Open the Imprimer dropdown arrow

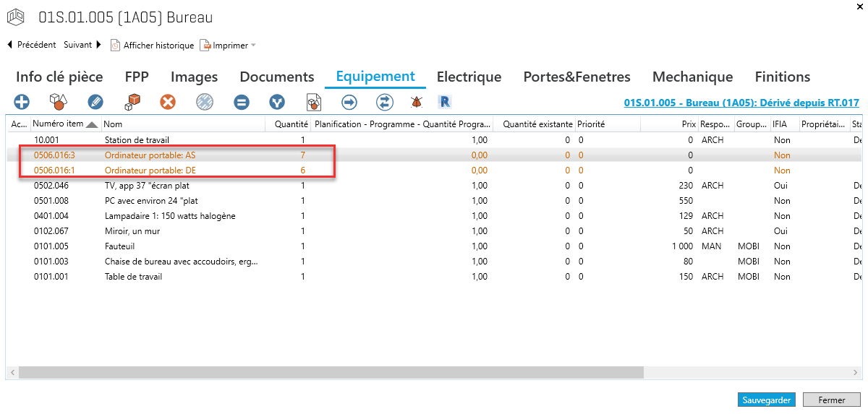253,46
